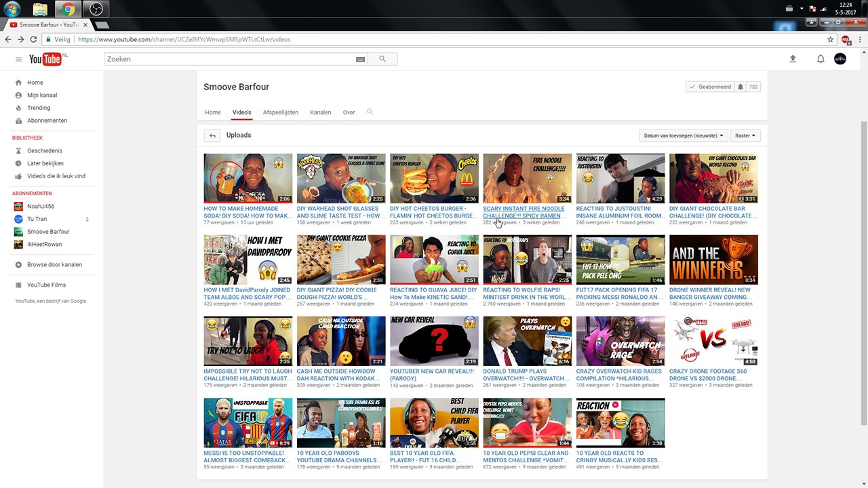Open Browse door kanalen plus icon
Viewport: 868px width, 488px height.
[x=18, y=264]
